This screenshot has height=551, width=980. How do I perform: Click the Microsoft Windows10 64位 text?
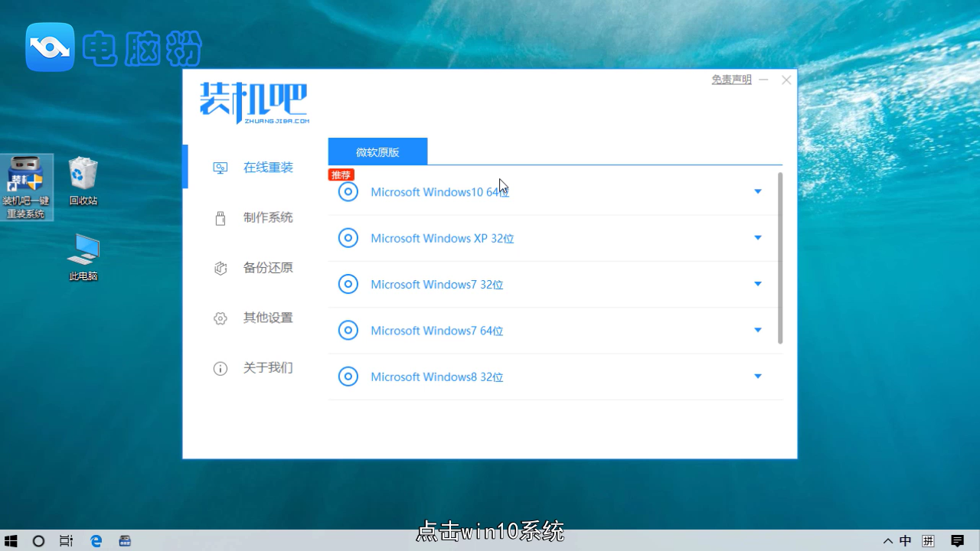coord(440,192)
